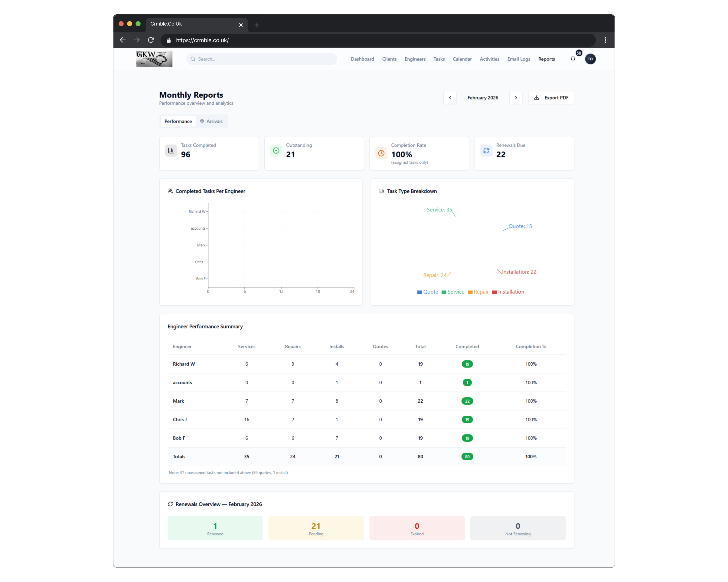Toggle the Installation legend color swatch
Viewport: 728px width, 582px height.
[494, 292]
